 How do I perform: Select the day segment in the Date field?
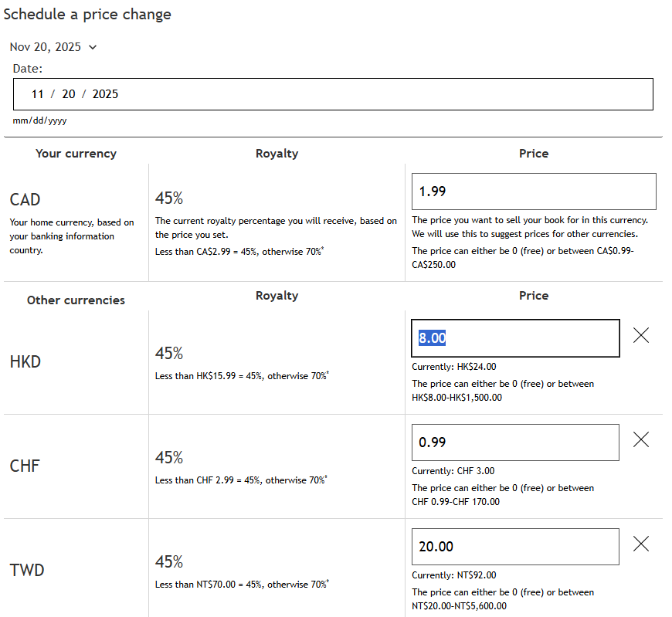point(69,94)
